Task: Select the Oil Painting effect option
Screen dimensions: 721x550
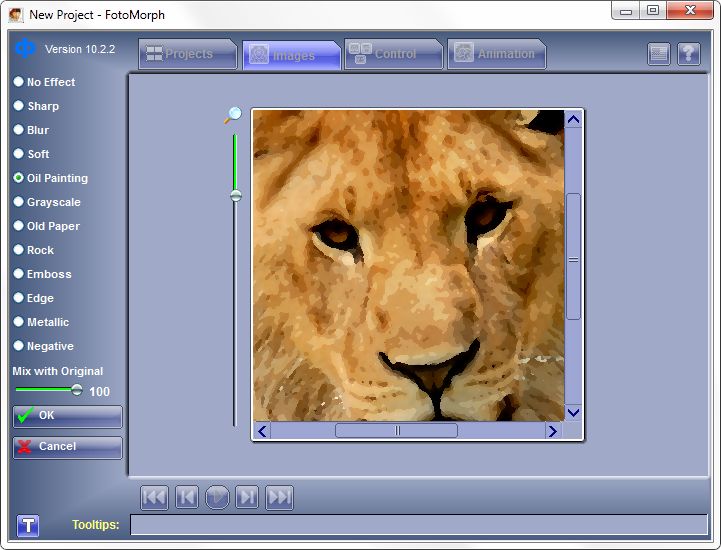Action: click(51, 178)
